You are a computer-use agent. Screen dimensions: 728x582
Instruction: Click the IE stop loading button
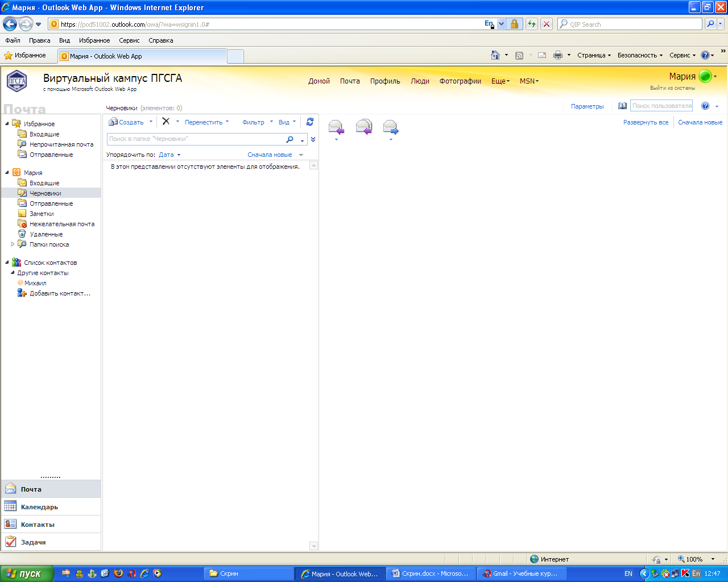(546, 24)
